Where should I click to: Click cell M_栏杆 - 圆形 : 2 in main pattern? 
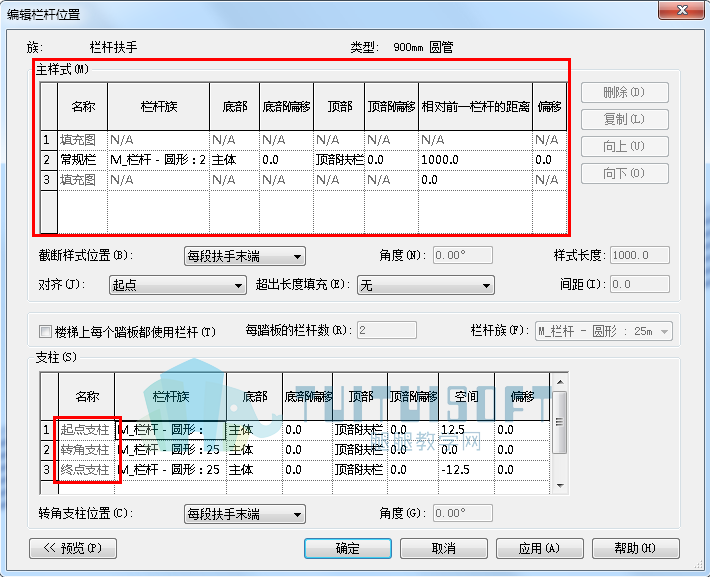(x=158, y=160)
